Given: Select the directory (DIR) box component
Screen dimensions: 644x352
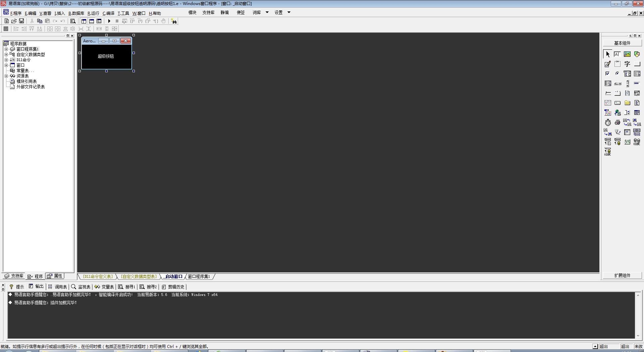Looking at the screenshot, I should 627,103.
